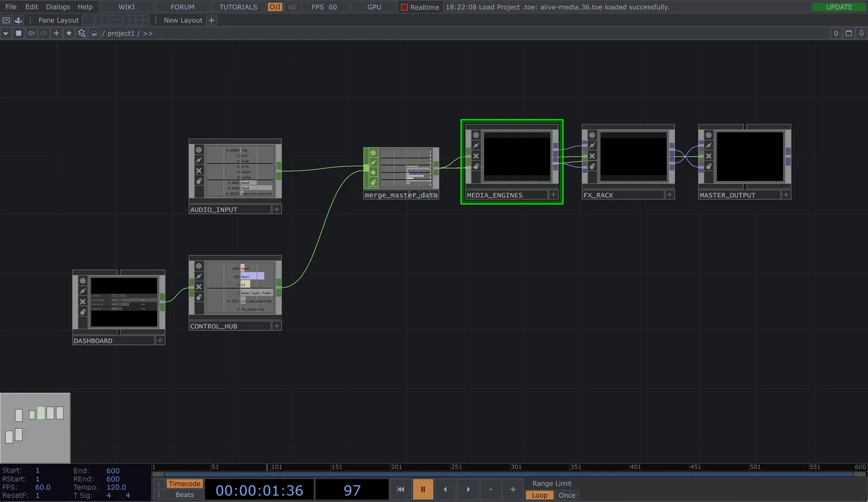The image size is (868, 502).
Task: Click the frame counter field showing 97
Action: click(352, 490)
